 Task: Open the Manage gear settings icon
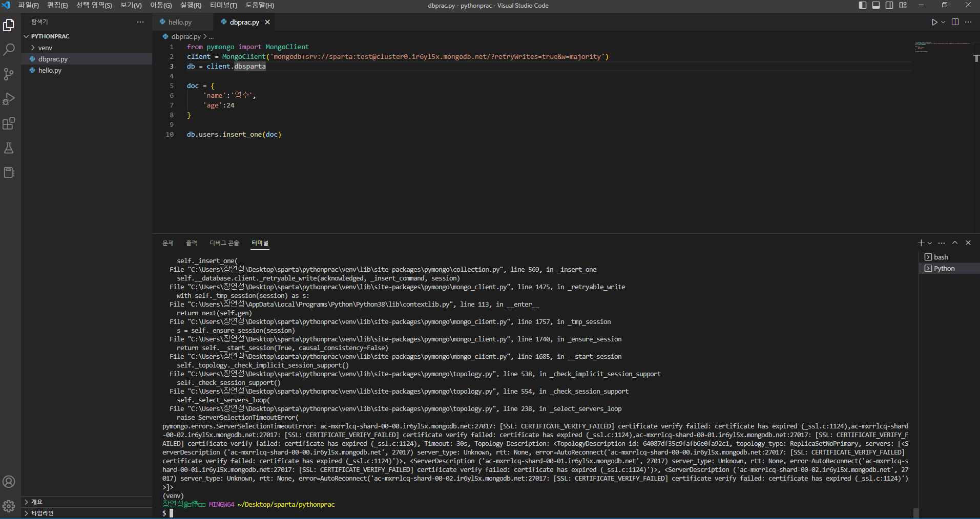9,506
